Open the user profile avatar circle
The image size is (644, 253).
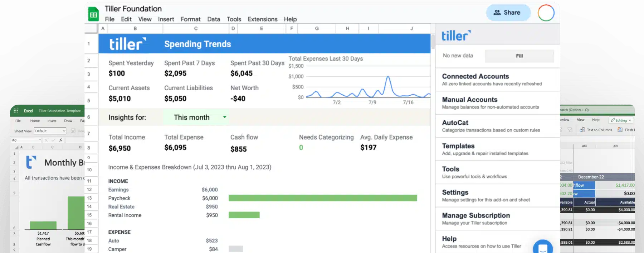546,13
